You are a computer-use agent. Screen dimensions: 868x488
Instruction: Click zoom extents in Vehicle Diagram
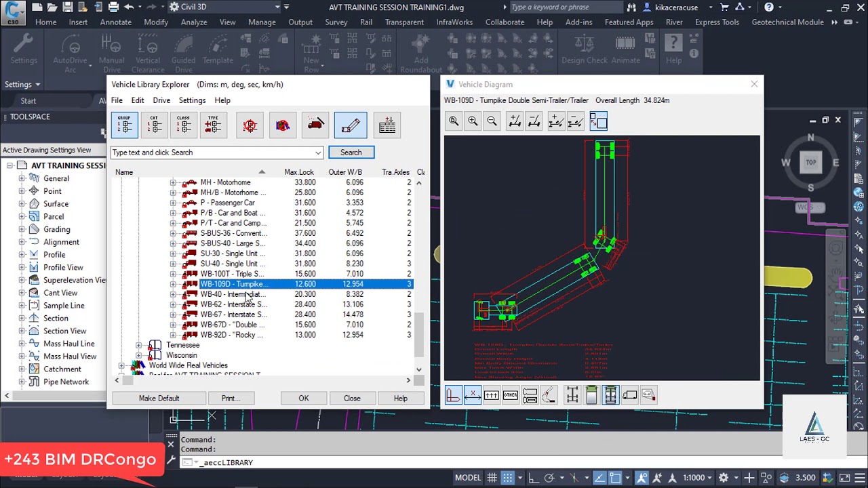click(454, 121)
